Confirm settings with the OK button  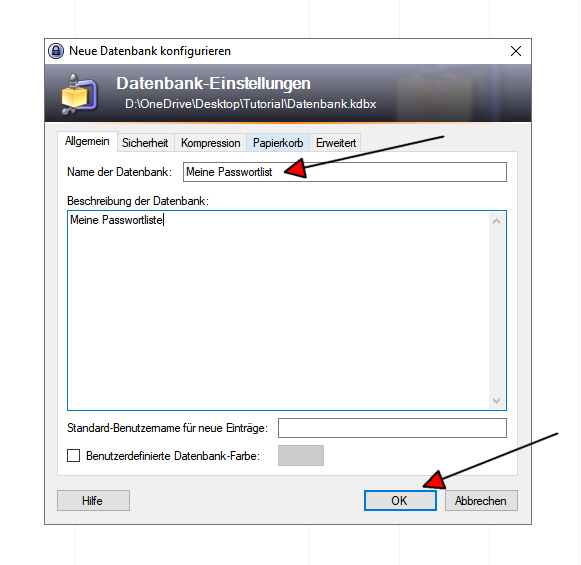click(x=400, y=501)
